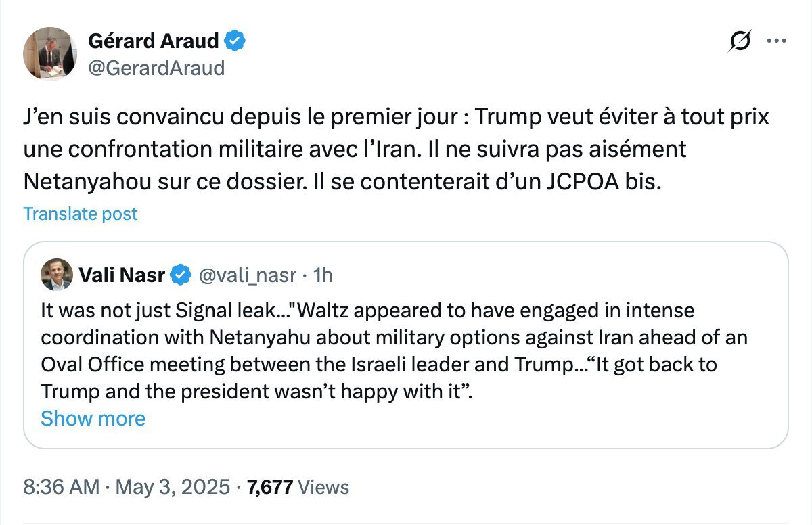Click Gérard Araud's profile avatar
This screenshot has width=812, height=525.
coord(49,53)
